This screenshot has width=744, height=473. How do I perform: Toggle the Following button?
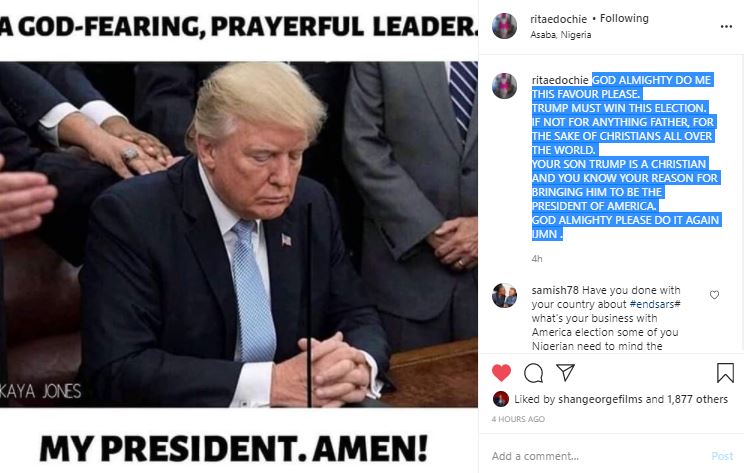(x=624, y=19)
